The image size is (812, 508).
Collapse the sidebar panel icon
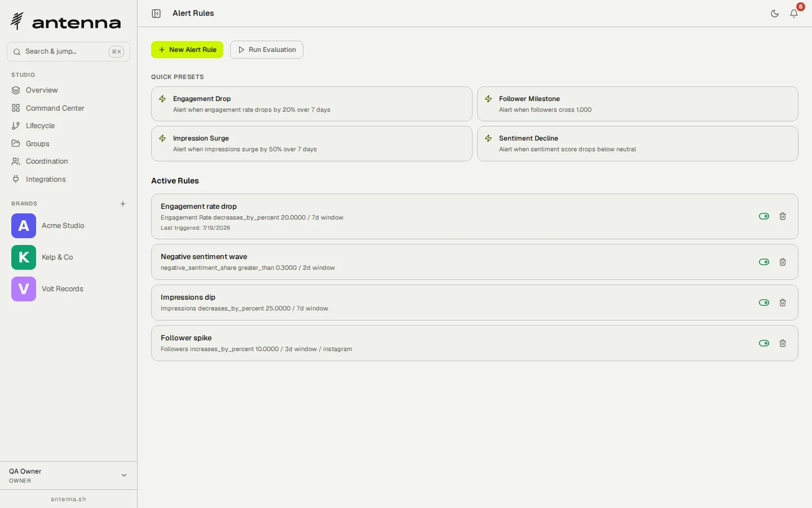point(156,14)
